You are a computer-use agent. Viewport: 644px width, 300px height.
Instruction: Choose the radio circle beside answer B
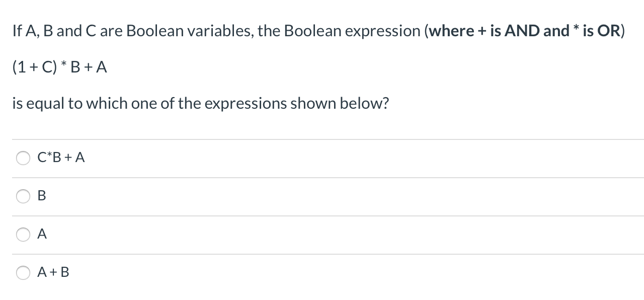pyautogui.click(x=23, y=197)
